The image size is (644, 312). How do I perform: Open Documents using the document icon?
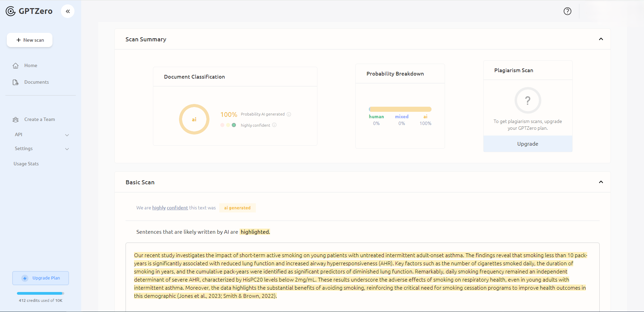[16, 82]
